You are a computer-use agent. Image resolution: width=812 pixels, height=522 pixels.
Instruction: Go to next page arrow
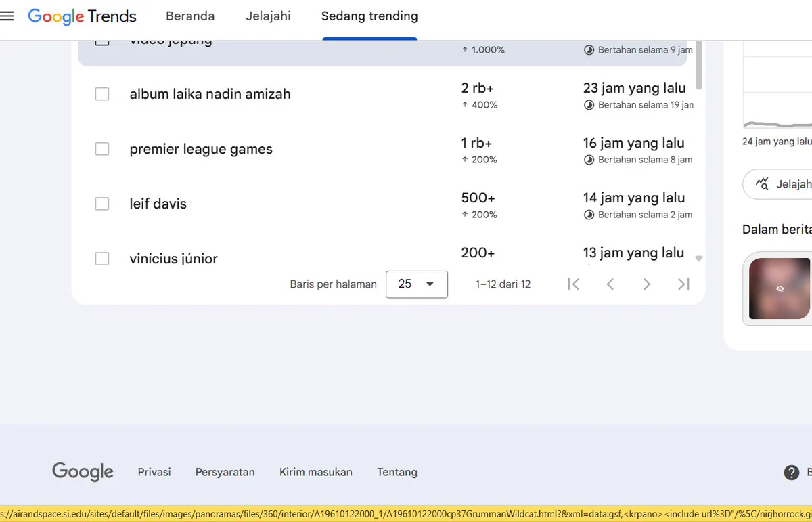[646, 284]
